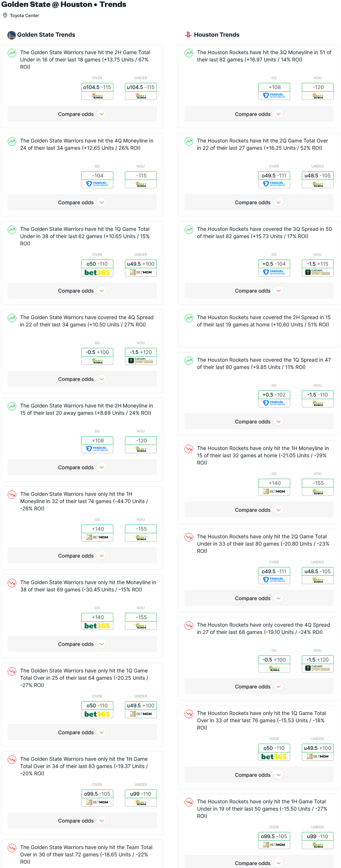Expand Compare odds under Warriors 4Q Spread
This screenshot has height=868, width=341.
pyautogui.click(x=82, y=379)
